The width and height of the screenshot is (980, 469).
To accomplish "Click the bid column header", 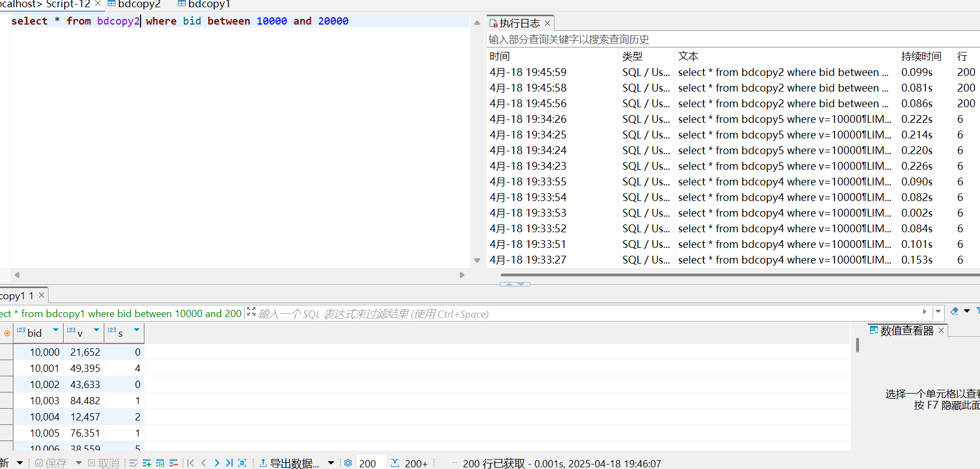I will tap(38, 333).
